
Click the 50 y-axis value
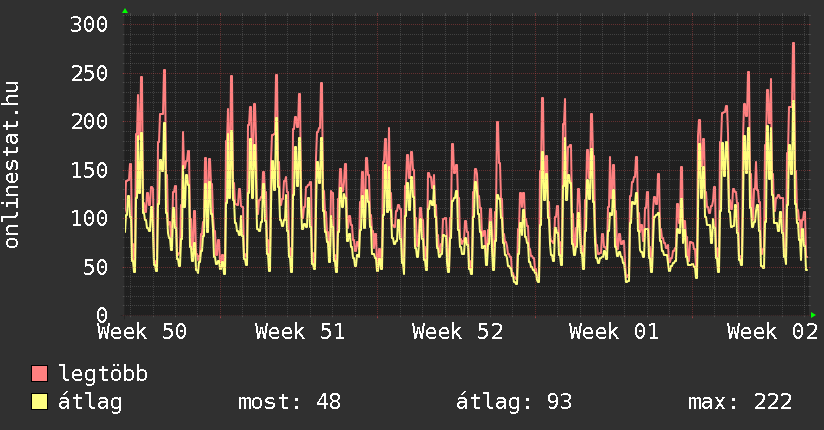click(x=94, y=267)
